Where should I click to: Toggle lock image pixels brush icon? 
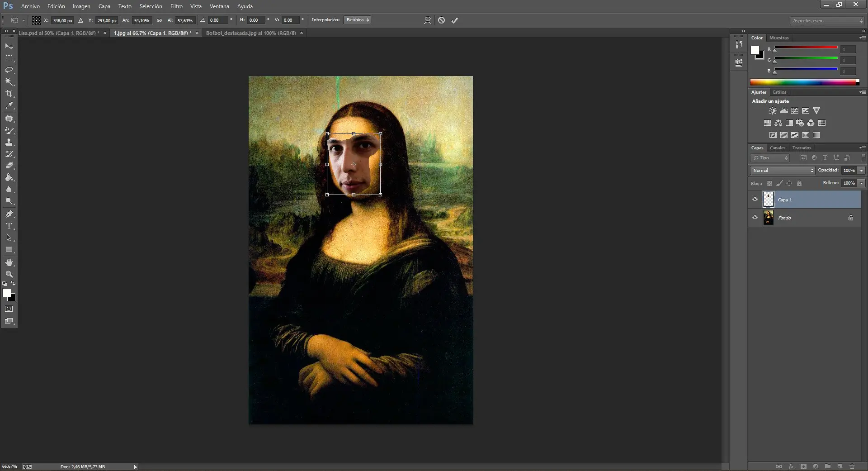click(x=779, y=183)
